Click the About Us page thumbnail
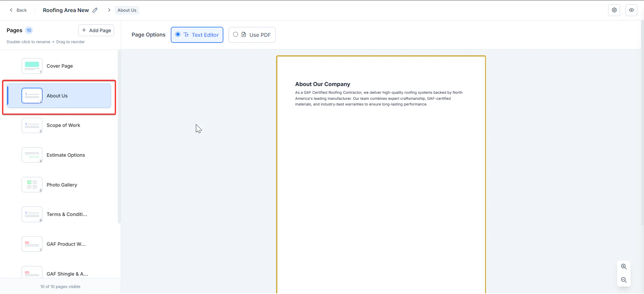This screenshot has height=294, width=644. [32, 96]
